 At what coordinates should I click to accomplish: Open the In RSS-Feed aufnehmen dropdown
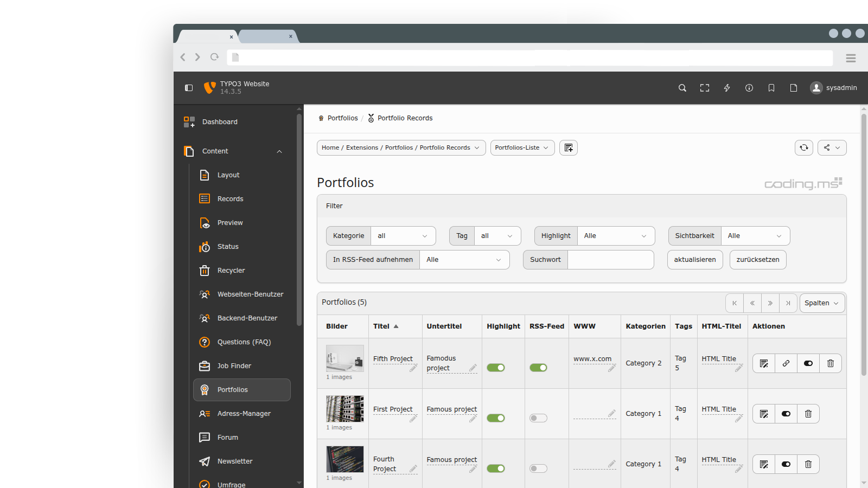pyautogui.click(x=464, y=260)
